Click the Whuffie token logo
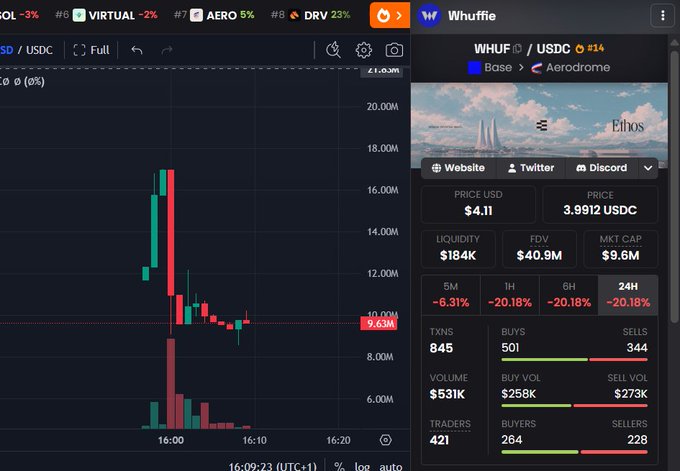Image resolution: width=680 pixels, height=471 pixels. (429, 16)
